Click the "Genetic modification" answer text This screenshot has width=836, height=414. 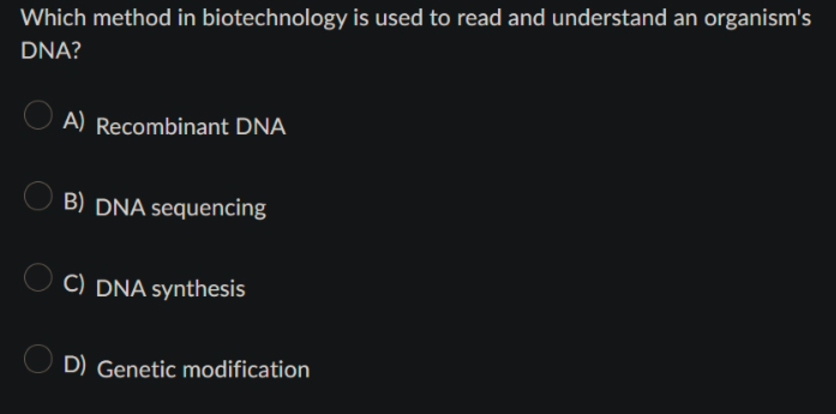point(203,370)
